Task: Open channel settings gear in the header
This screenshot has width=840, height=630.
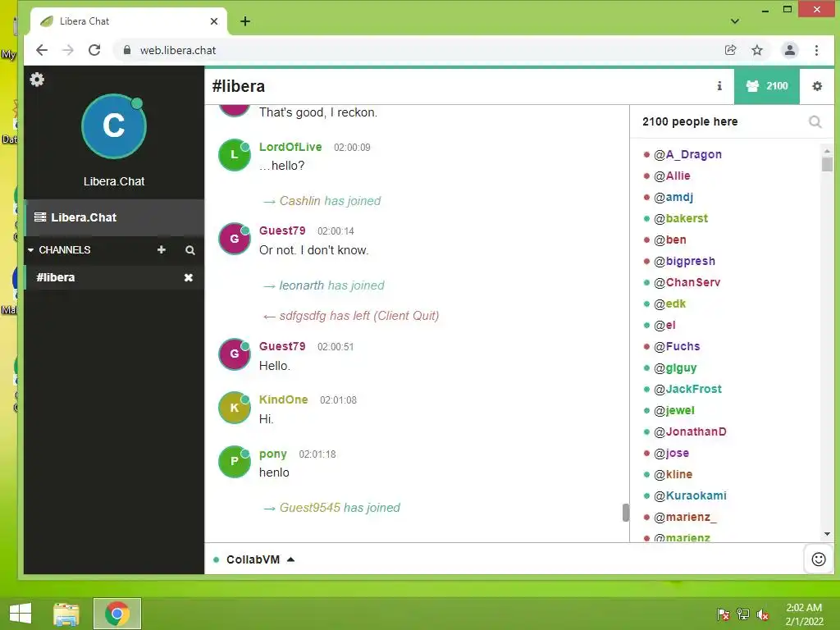Action: (817, 85)
